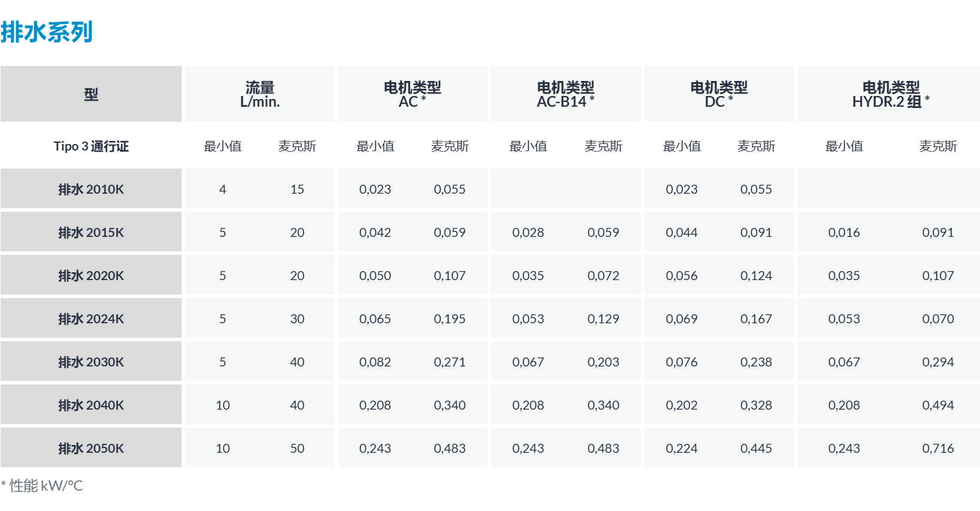The height and width of the screenshot is (511, 980).
Task: Click the 0,195 value in 2024K row
Action: [450, 318]
